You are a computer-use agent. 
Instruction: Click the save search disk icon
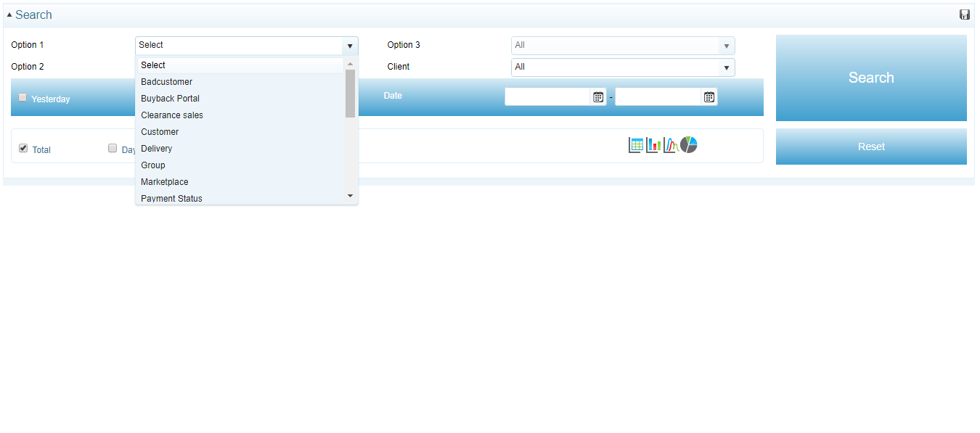[965, 15]
